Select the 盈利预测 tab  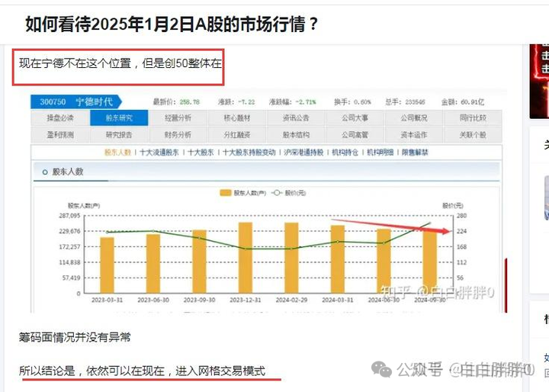point(60,135)
